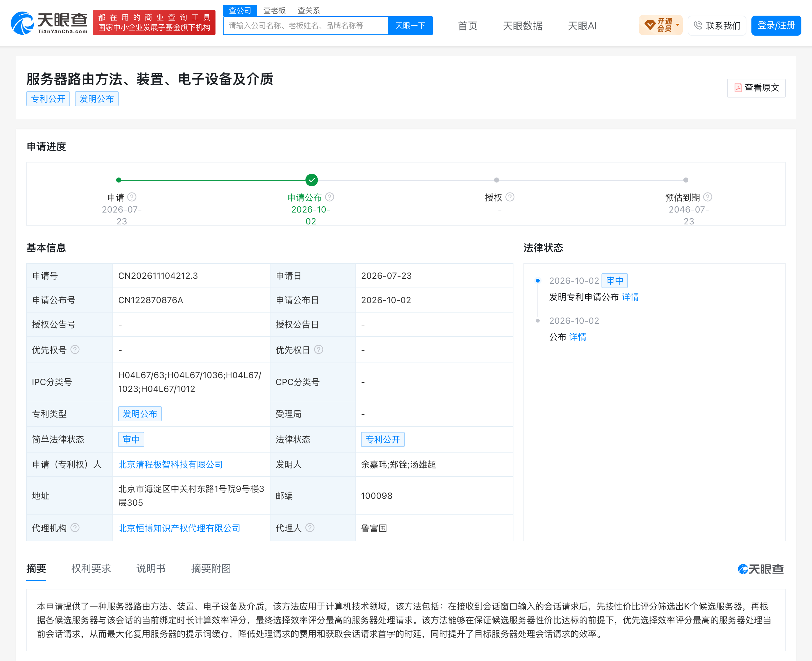
Task: Open the 权利要求 tab
Action: coord(91,568)
